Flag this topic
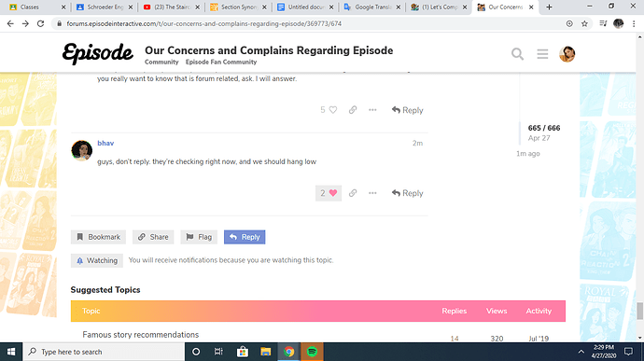This screenshot has width=644, height=361. pyautogui.click(x=199, y=237)
